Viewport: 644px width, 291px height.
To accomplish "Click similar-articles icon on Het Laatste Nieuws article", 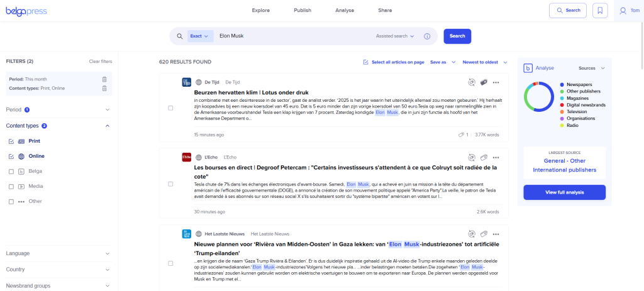I will click(471, 234).
